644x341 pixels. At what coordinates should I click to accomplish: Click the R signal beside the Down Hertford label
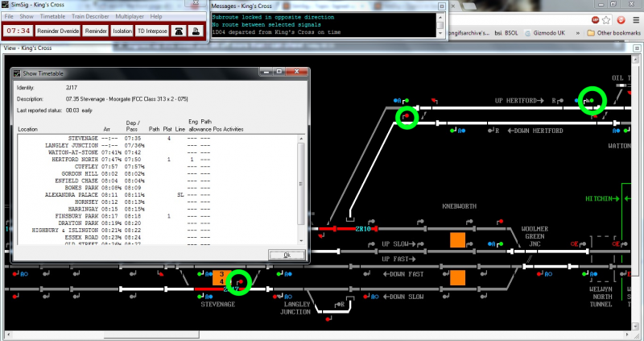(x=493, y=131)
